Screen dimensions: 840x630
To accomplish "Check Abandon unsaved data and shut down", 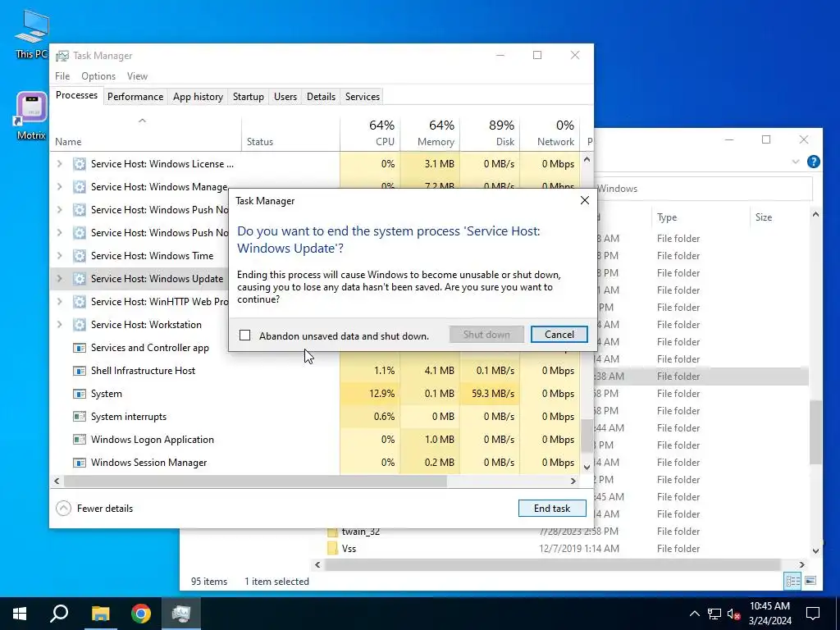I will coord(244,336).
